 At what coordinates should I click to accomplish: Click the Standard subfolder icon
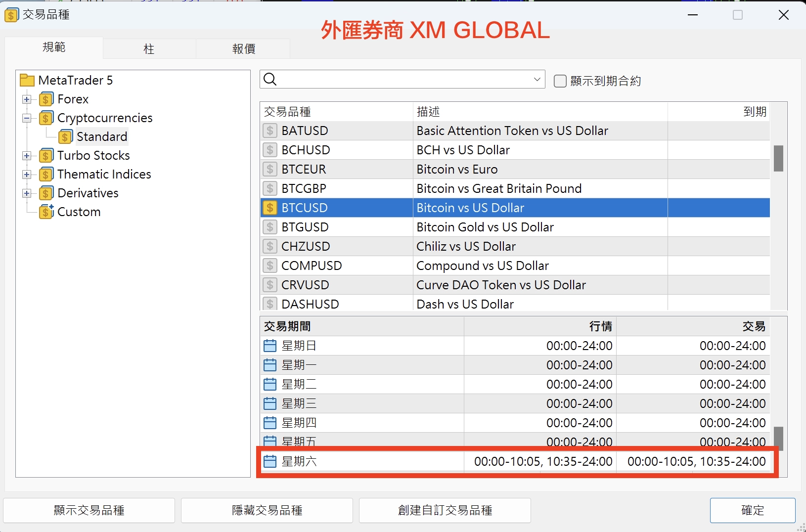(65, 137)
